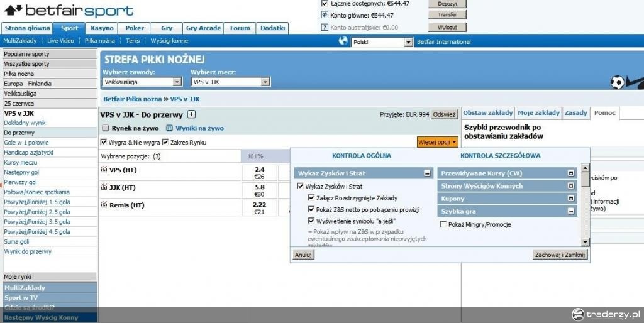Expand the Przewidywane Kursy (CW) section
The width and height of the screenshot is (644, 323).
[570, 173]
